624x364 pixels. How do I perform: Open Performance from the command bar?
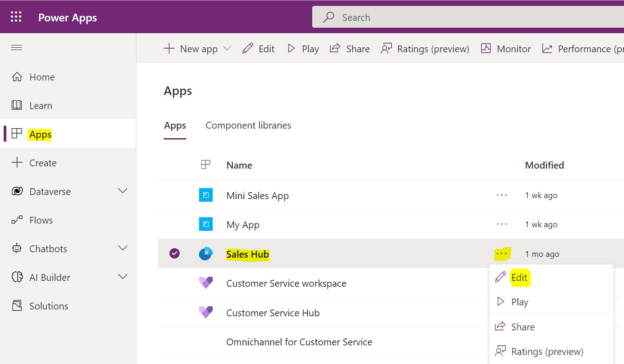(x=583, y=49)
